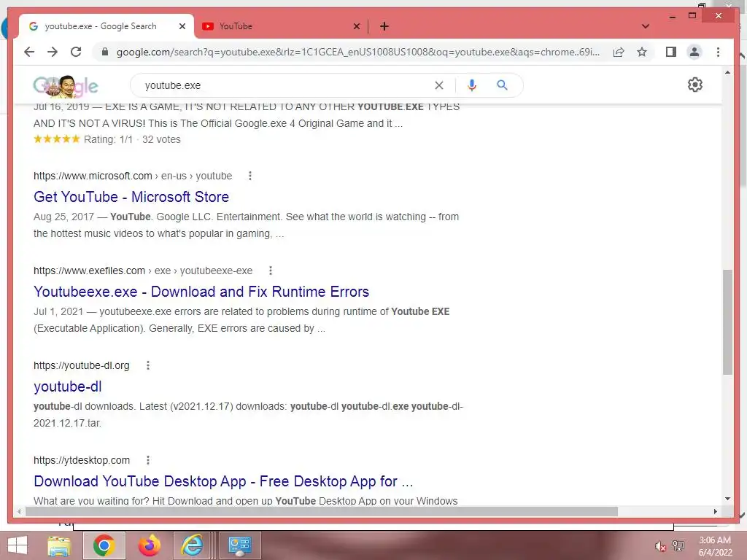Bookmark this page with star icon

pyautogui.click(x=642, y=52)
